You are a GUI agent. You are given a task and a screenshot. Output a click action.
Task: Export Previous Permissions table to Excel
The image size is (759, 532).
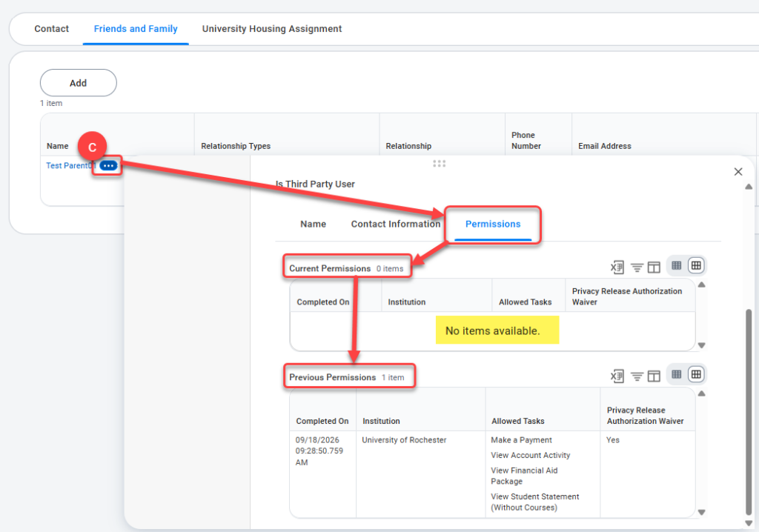[617, 376]
